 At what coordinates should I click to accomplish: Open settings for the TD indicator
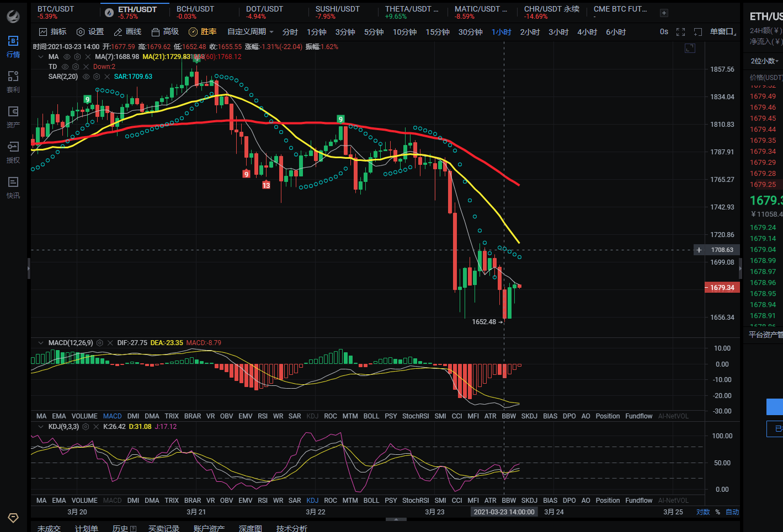[76, 67]
